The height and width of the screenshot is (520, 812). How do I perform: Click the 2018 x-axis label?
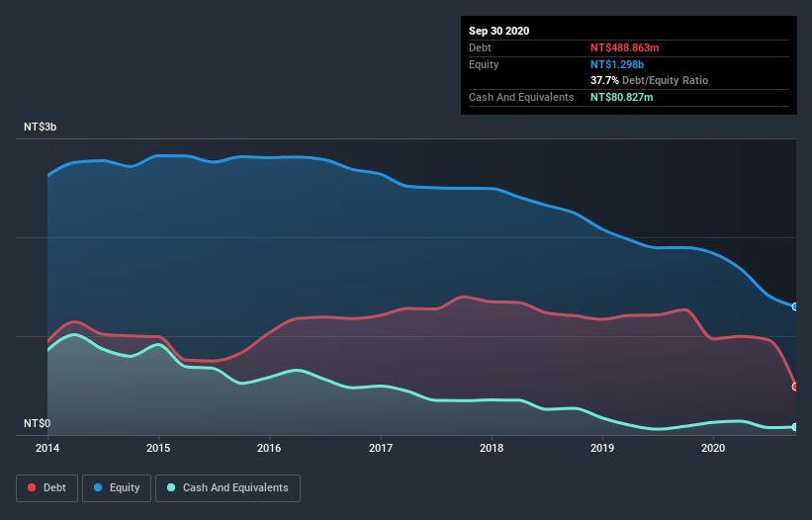[492, 448]
